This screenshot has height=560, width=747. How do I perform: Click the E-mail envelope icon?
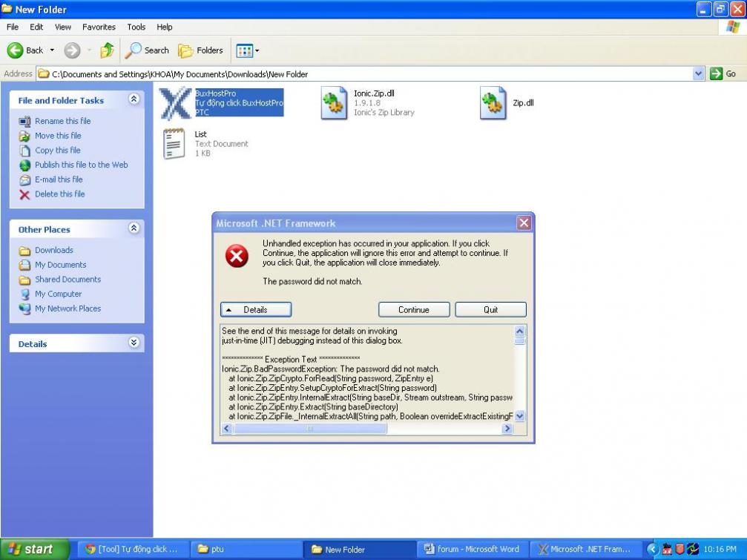pos(24,180)
